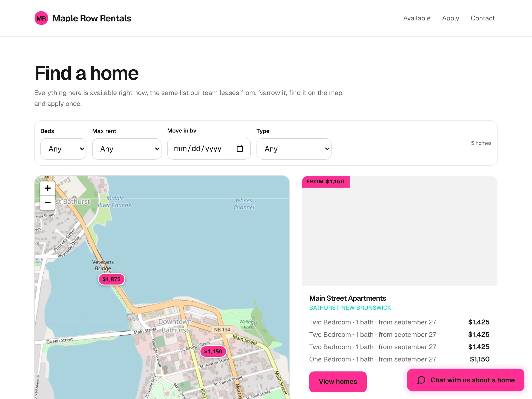
Task: Click the $1,150 price in the listing
Action: [x=480, y=359]
